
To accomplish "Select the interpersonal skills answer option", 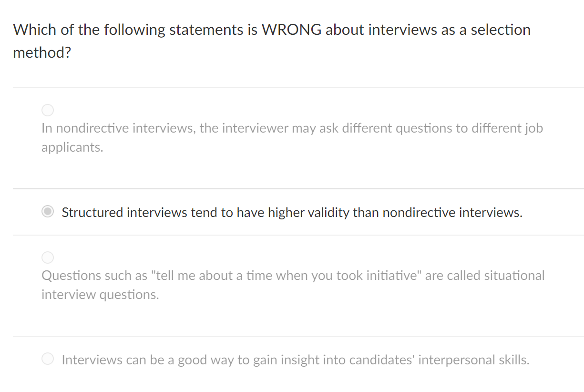I will click(296, 360).
